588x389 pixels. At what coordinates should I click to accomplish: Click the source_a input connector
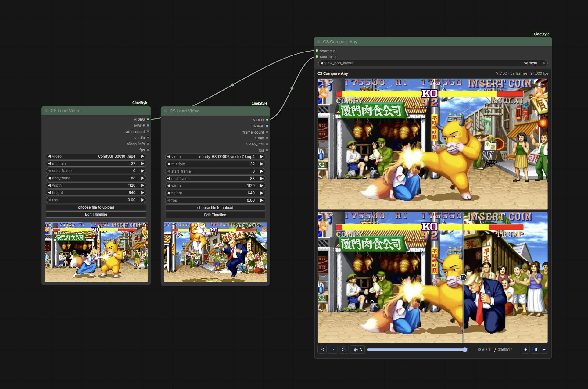pyautogui.click(x=317, y=51)
